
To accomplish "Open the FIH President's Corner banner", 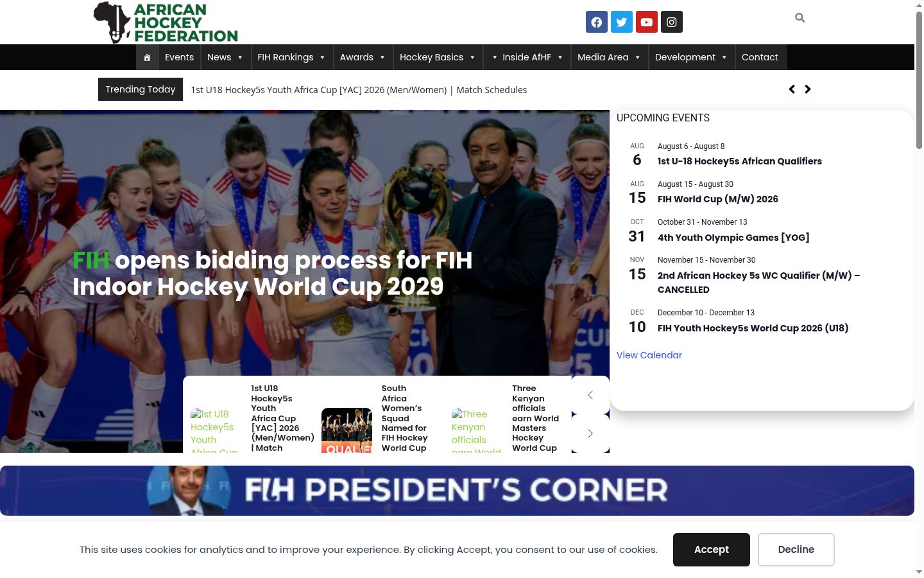I will tap(457, 491).
